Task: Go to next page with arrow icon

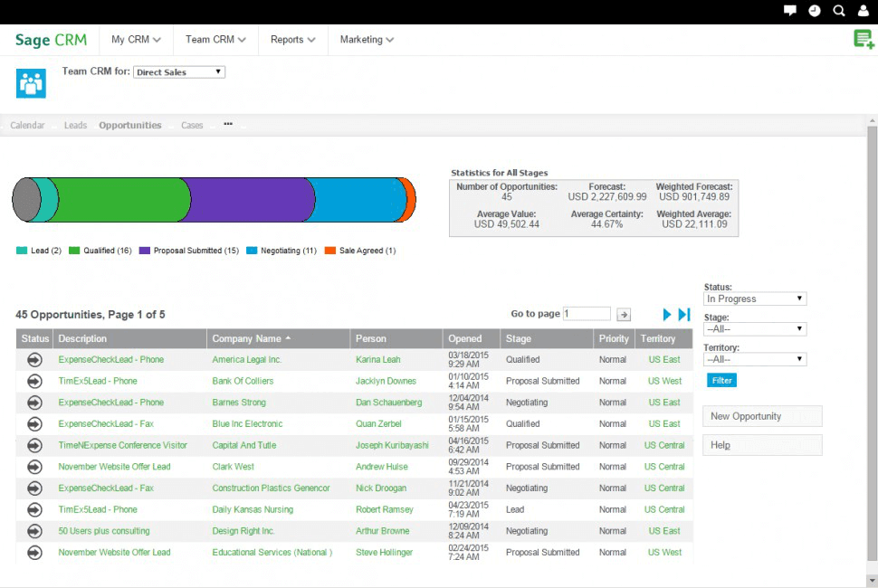Action: 667,314
